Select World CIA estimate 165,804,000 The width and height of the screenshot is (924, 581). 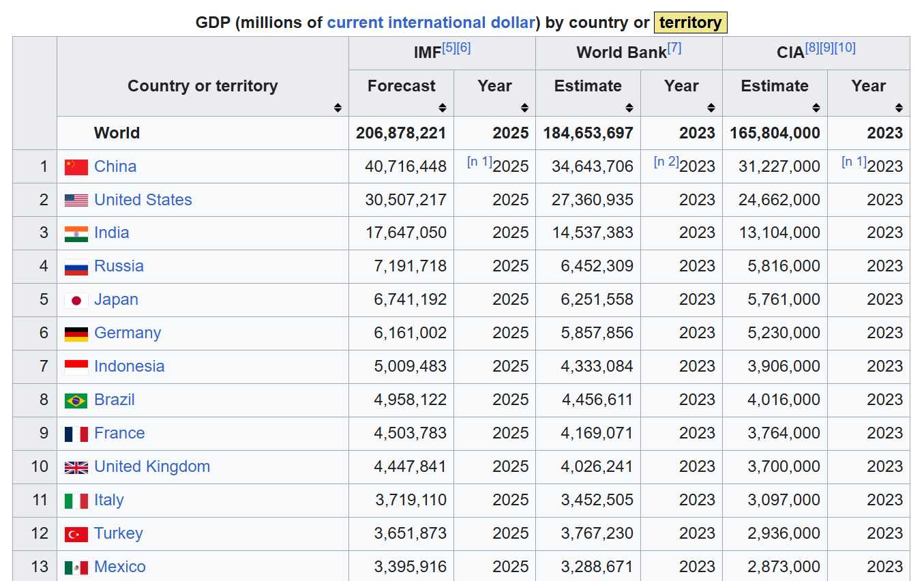[775, 133]
